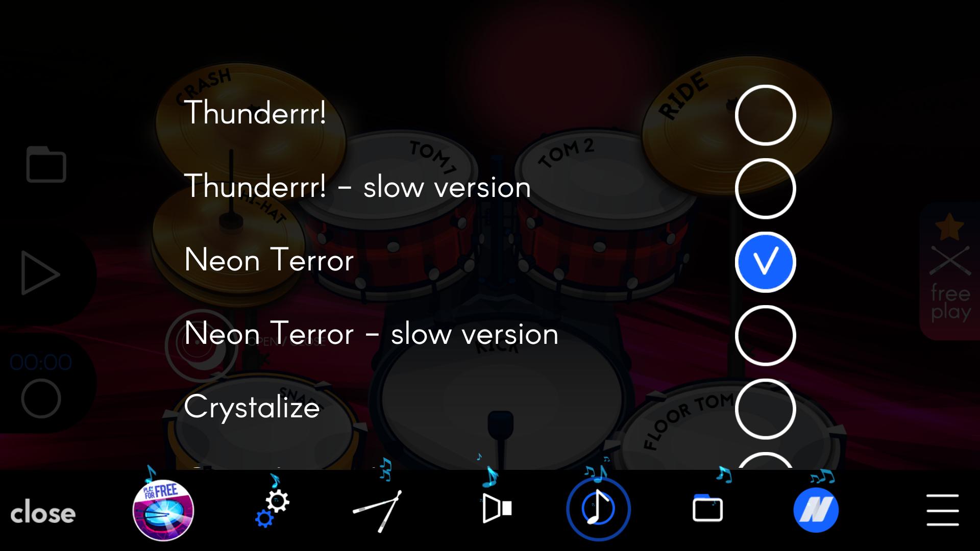This screenshot has height=551, width=980.
Task: Toggle selection for Neon Terror slow version
Action: 765,334
